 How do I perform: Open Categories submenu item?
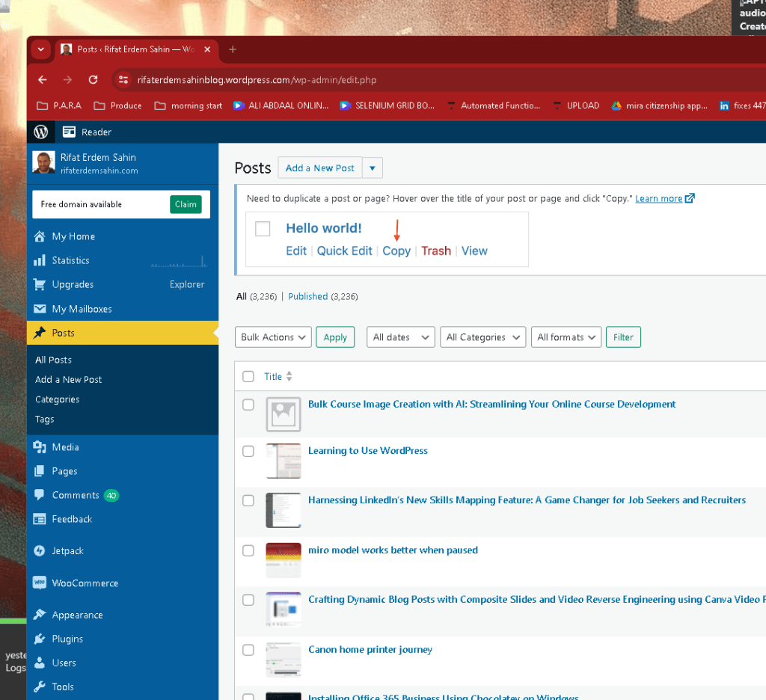[57, 399]
